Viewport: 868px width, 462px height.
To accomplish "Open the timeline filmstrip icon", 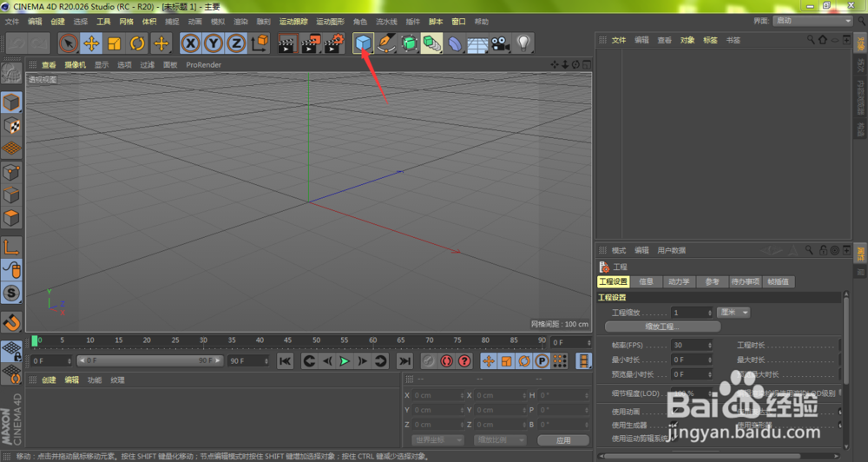I will click(x=583, y=361).
